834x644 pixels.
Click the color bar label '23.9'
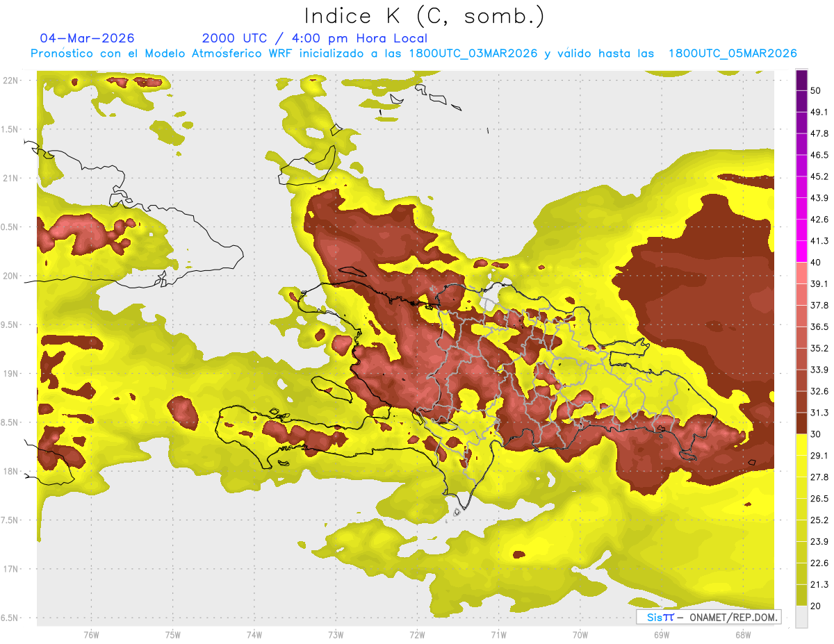(x=819, y=542)
